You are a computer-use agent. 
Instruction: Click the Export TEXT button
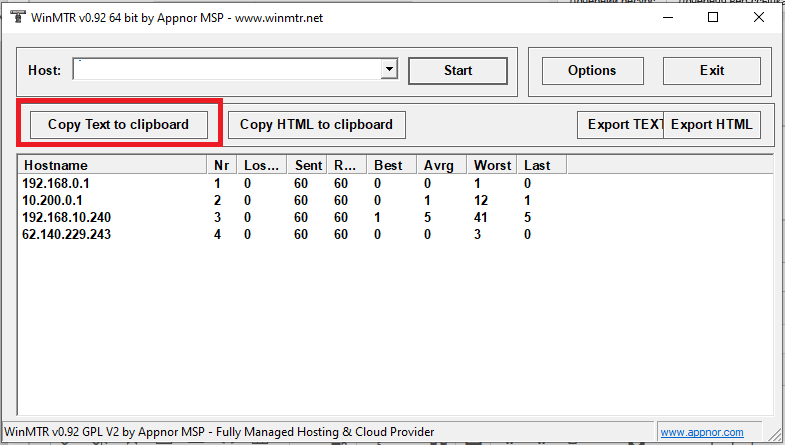point(620,125)
